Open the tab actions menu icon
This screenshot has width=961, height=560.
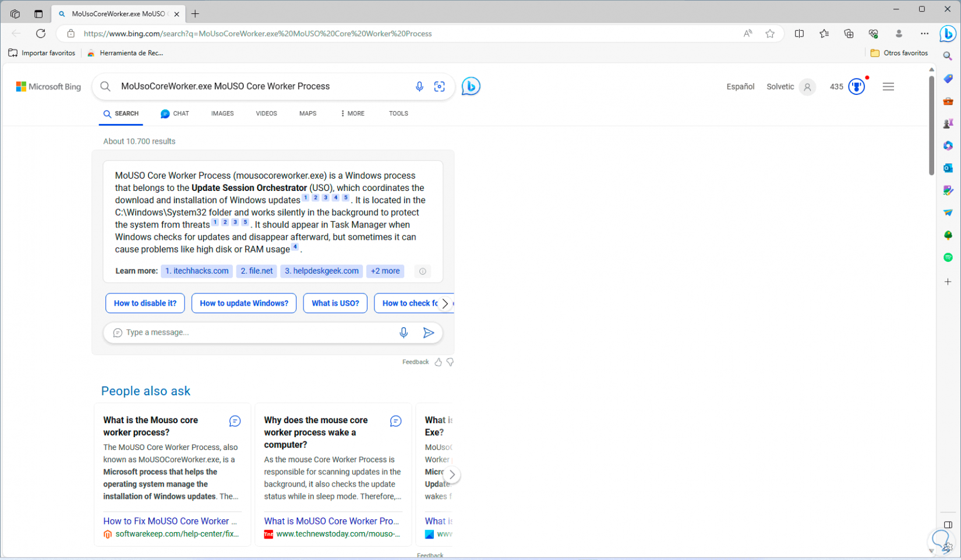15,14
